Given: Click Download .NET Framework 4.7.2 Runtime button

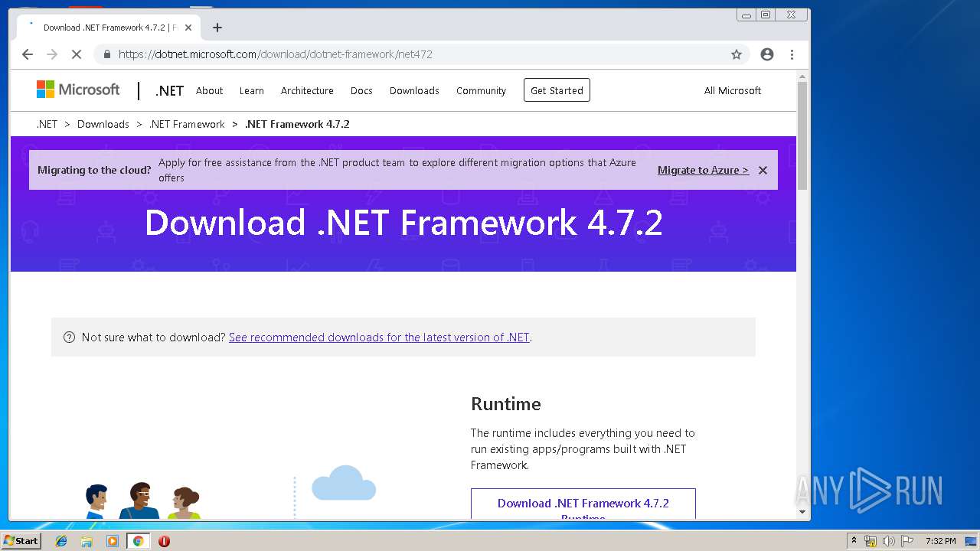Looking at the screenshot, I should 583,504.
